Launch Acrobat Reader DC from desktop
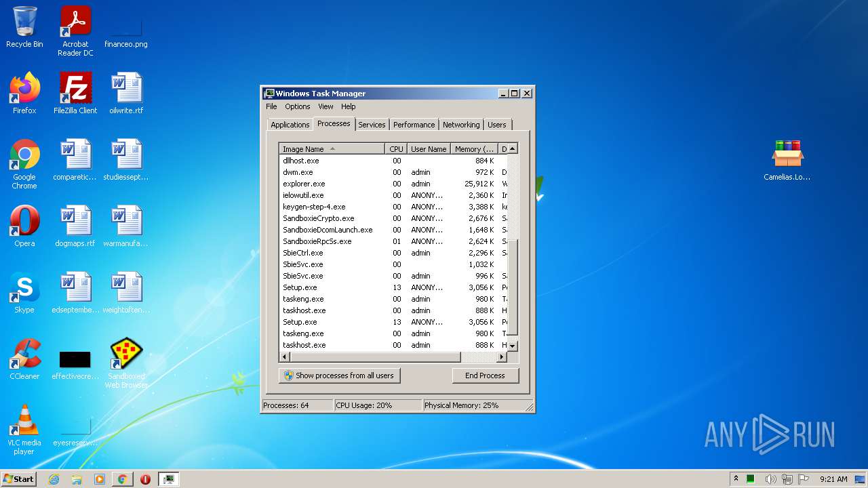This screenshot has height=488, width=868. point(75,31)
